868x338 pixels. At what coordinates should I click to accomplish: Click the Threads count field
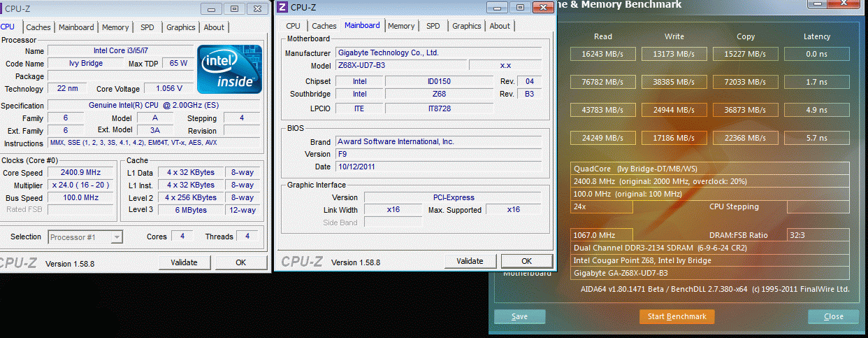[247, 237]
